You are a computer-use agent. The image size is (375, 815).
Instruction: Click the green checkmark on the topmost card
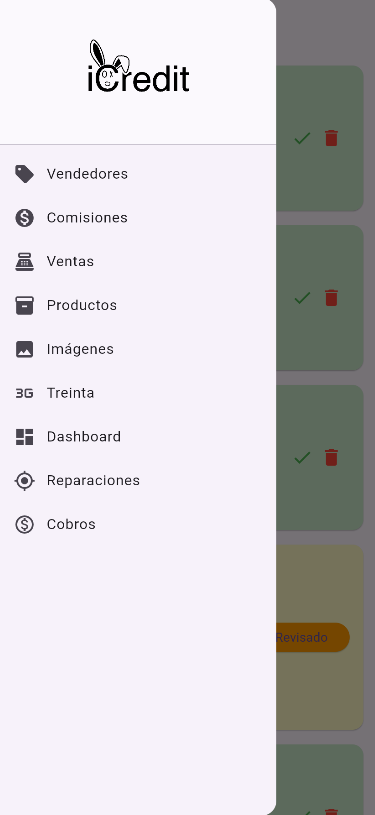click(x=302, y=138)
